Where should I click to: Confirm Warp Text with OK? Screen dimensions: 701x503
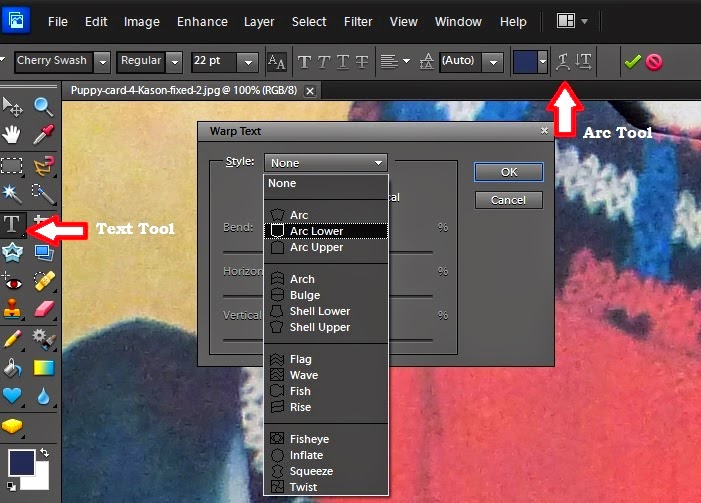click(x=509, y=172)
